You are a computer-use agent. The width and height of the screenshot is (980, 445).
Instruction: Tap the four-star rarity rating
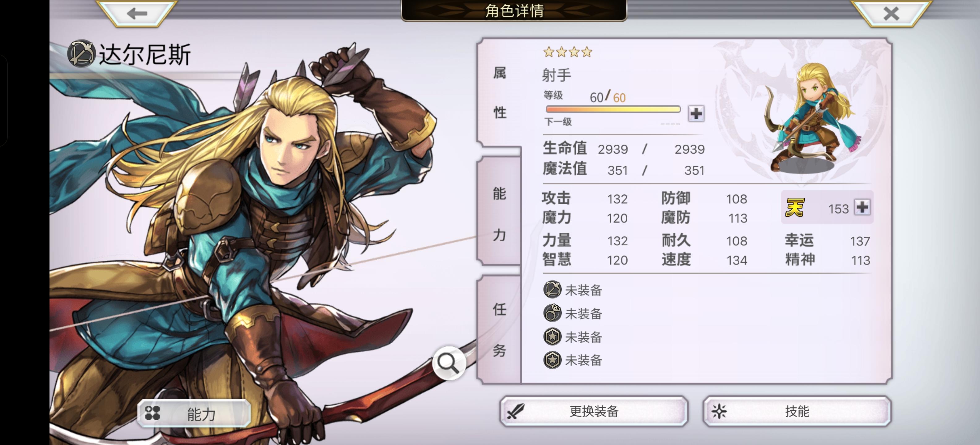[x=568, y=52]
